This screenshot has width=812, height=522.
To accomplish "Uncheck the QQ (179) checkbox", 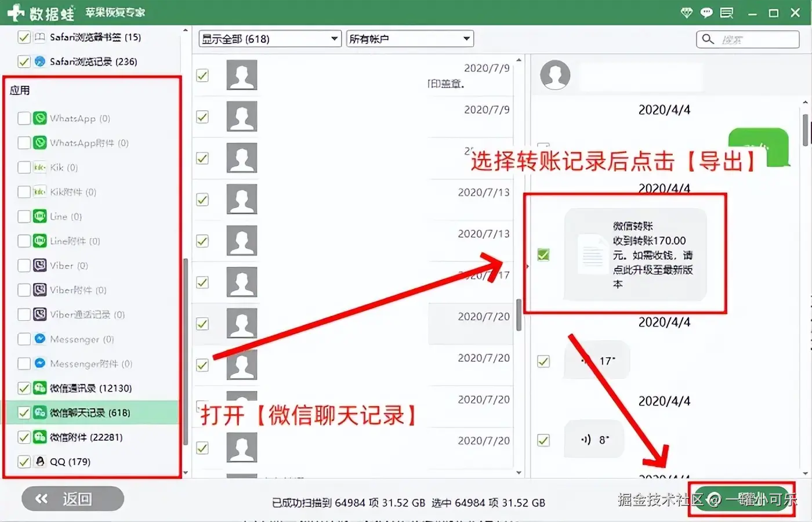I will pyautogui.click(x=24, y=462).
